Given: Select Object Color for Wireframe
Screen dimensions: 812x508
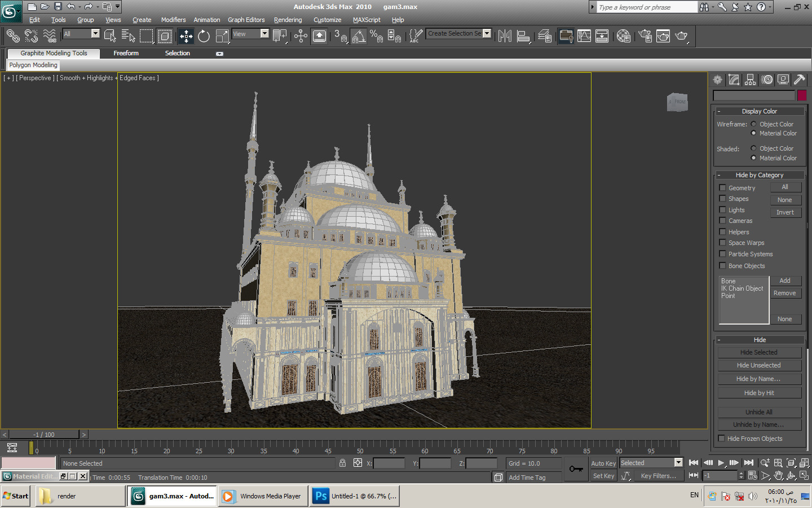Looking at the screenshot, I should point(753,124).
